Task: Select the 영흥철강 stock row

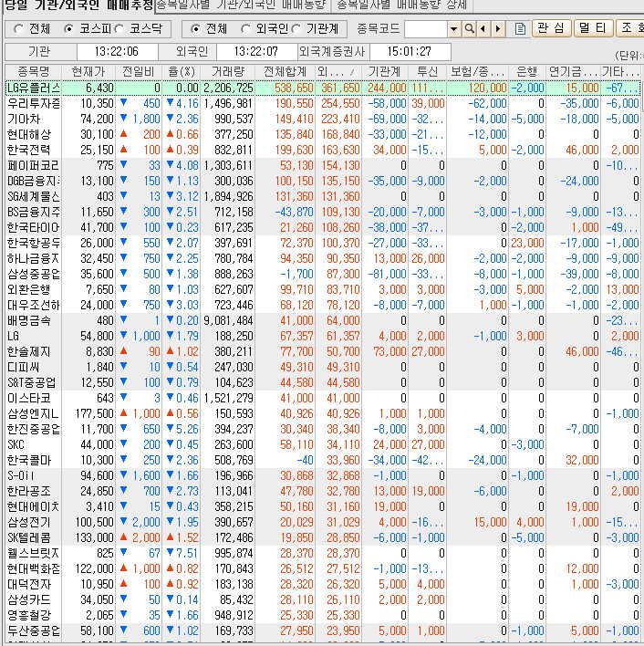Action: tap(323, 616)
